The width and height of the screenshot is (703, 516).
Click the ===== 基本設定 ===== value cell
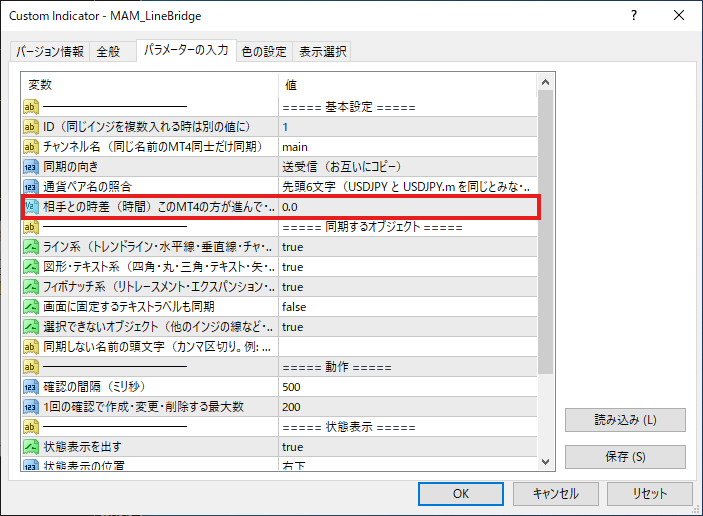[408, 107]
